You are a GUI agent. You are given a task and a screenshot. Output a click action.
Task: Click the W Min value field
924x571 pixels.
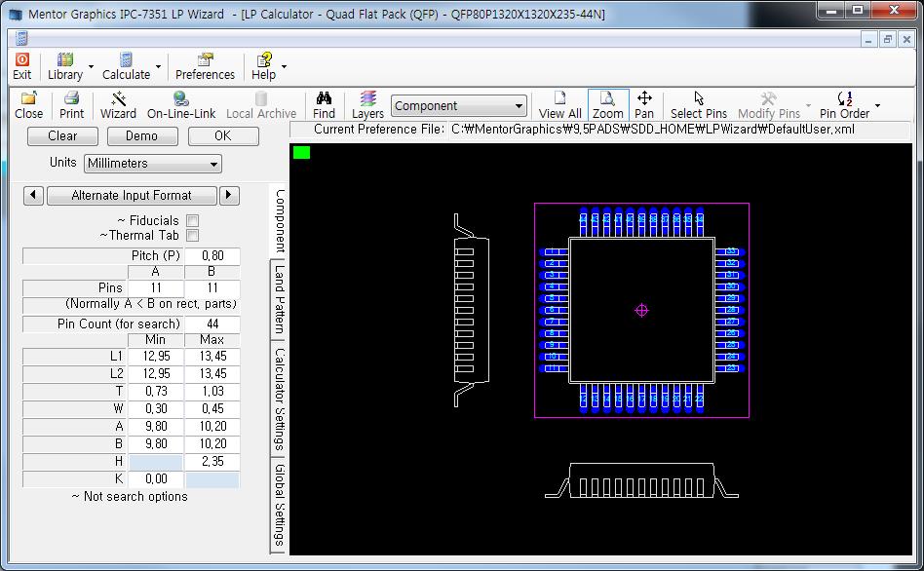[156, 409]
